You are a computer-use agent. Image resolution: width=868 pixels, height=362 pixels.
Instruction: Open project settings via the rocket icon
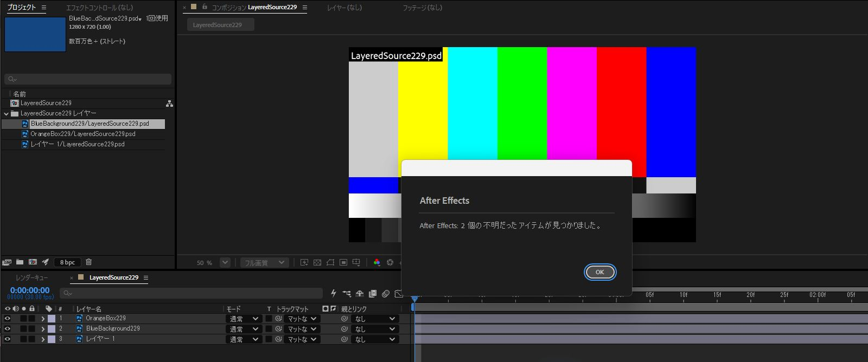click(x=46, y=262)
